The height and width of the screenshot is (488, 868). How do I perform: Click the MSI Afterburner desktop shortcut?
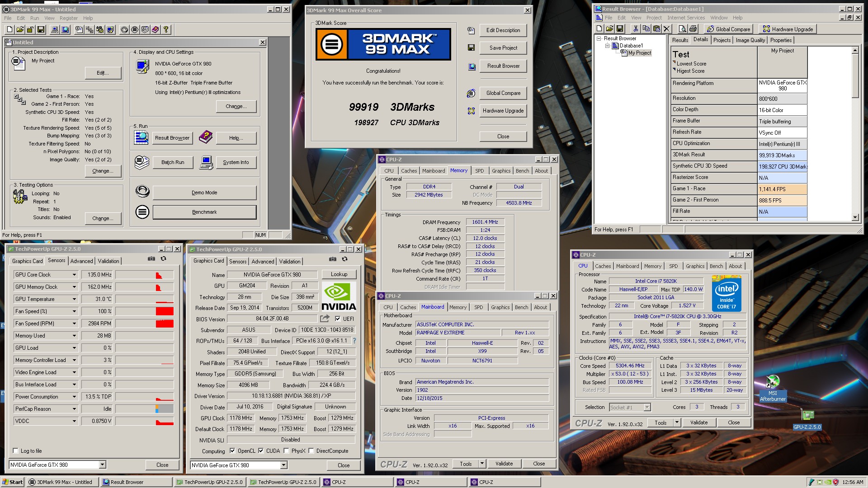773,388
